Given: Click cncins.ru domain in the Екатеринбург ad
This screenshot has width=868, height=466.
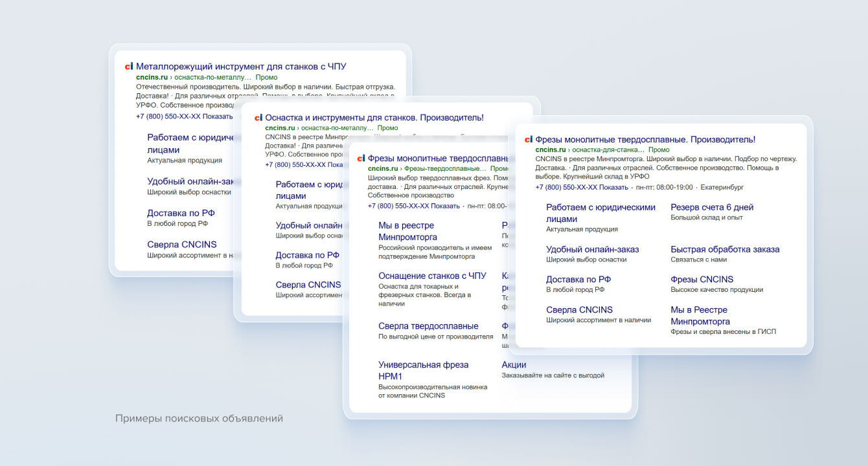Looking at the screenshot, I should [551, 150].
